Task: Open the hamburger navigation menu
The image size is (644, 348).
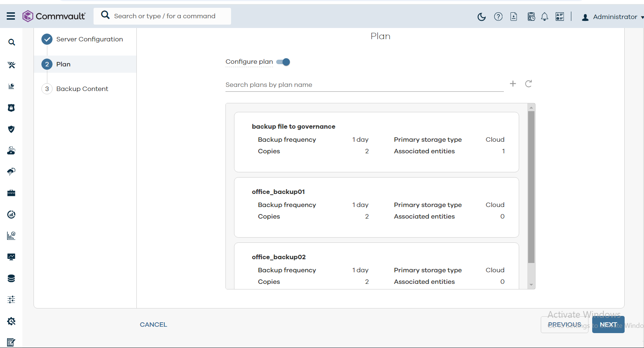Action: 11,16
